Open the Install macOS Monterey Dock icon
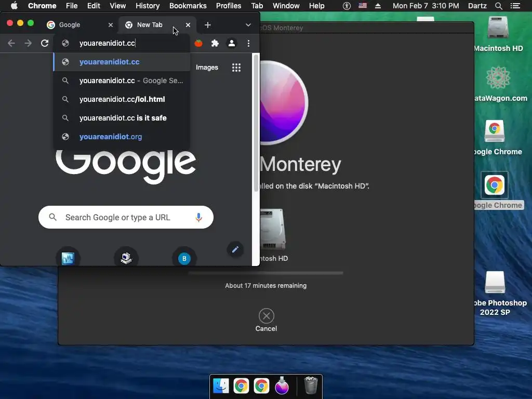The width and height of the screenshot is (532, 399). [282, 386]
